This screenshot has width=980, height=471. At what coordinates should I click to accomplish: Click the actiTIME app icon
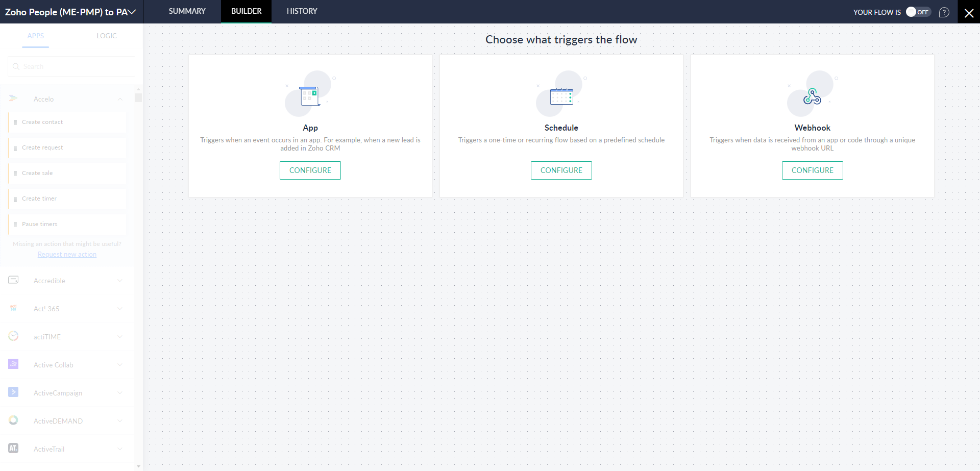coord(13,336)
